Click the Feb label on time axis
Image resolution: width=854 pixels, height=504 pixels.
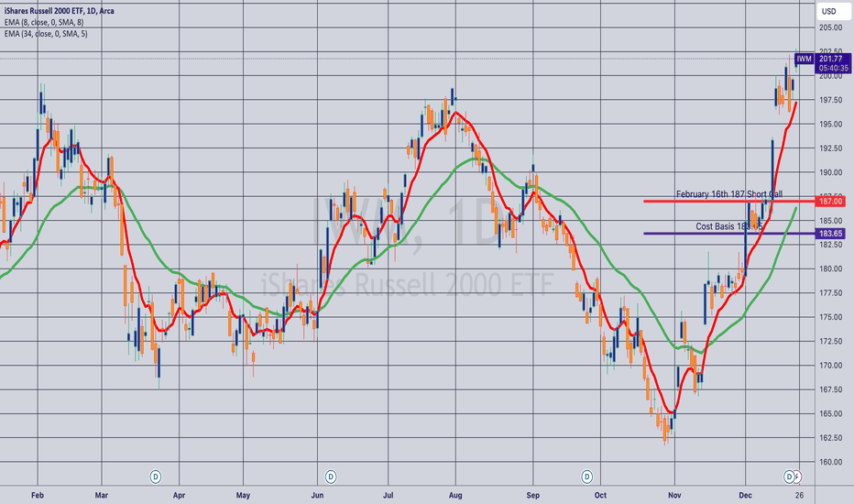coord(37,495)
